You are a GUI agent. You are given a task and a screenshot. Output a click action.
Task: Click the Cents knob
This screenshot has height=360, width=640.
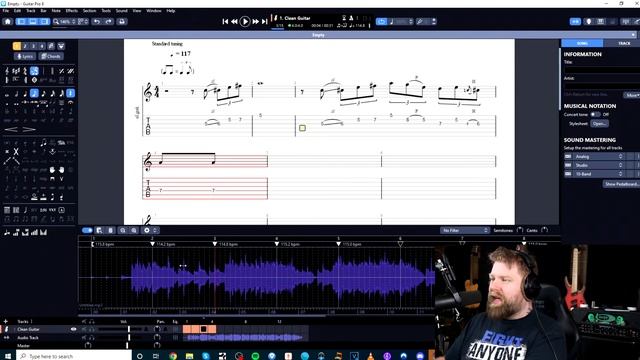pyautogui.click(x=544, y=231)
